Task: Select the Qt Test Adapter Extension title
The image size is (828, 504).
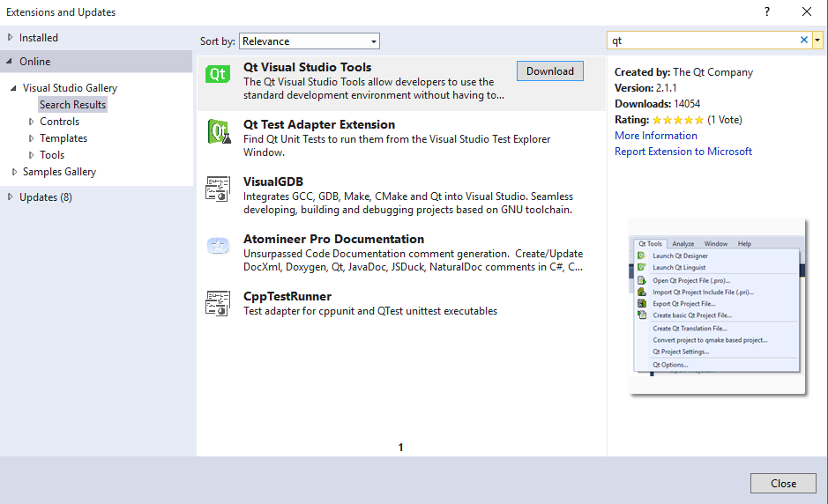Action: coord(319,124)
